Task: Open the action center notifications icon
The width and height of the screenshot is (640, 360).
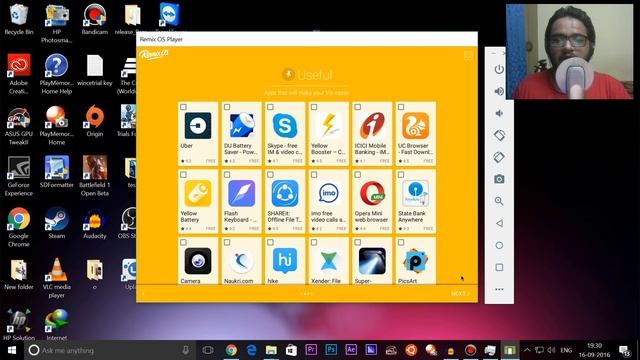Action: [625, 350]
